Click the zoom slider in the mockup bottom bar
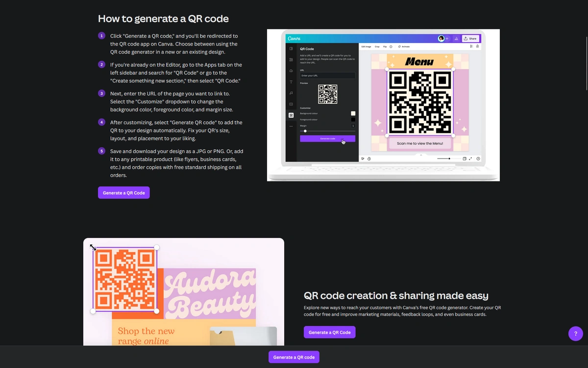The image size is (588, 368). click(x=450, y=158)
